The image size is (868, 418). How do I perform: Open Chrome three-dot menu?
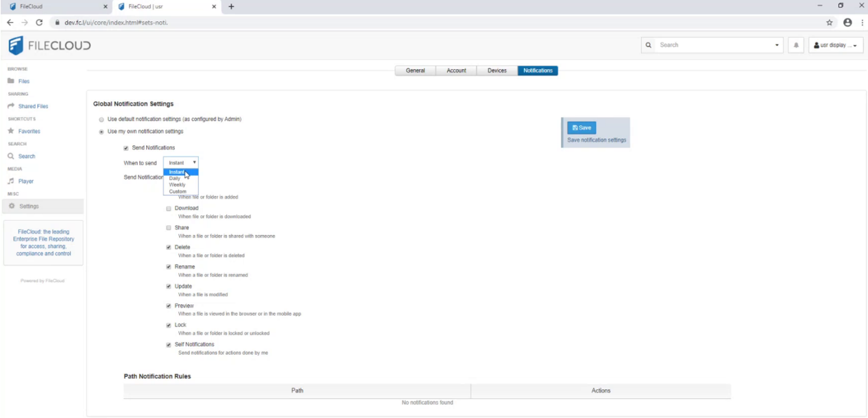[x=861, y=23]
